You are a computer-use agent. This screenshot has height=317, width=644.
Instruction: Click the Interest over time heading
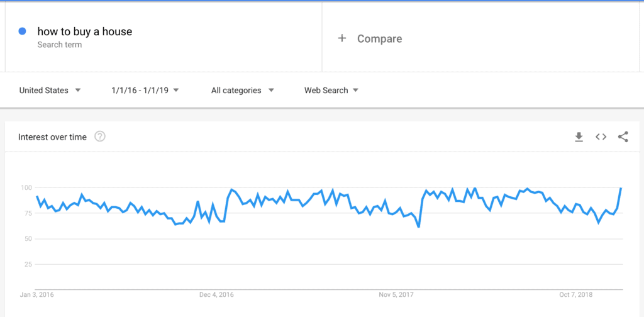click(52, 137)
